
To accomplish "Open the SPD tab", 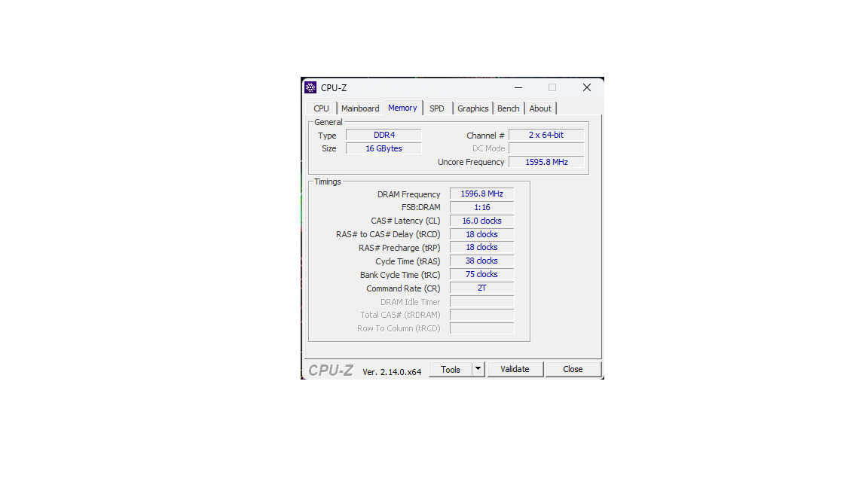I will coord(437,108).
